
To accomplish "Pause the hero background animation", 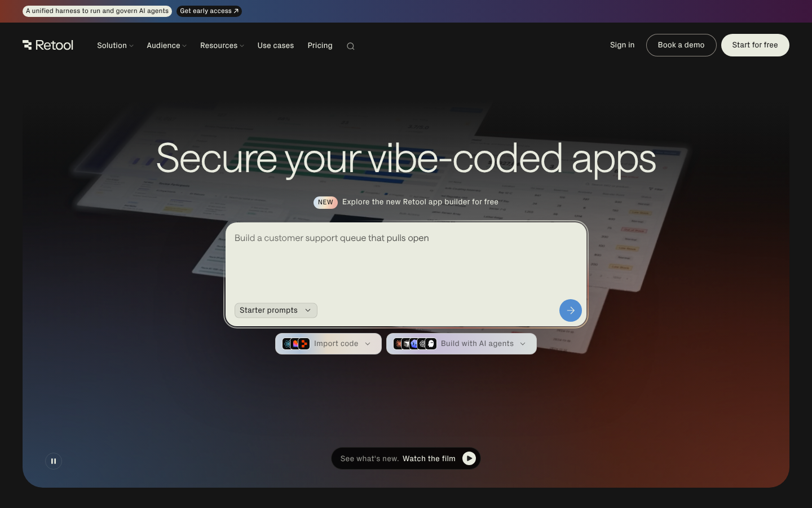I will tap(54, 461).
